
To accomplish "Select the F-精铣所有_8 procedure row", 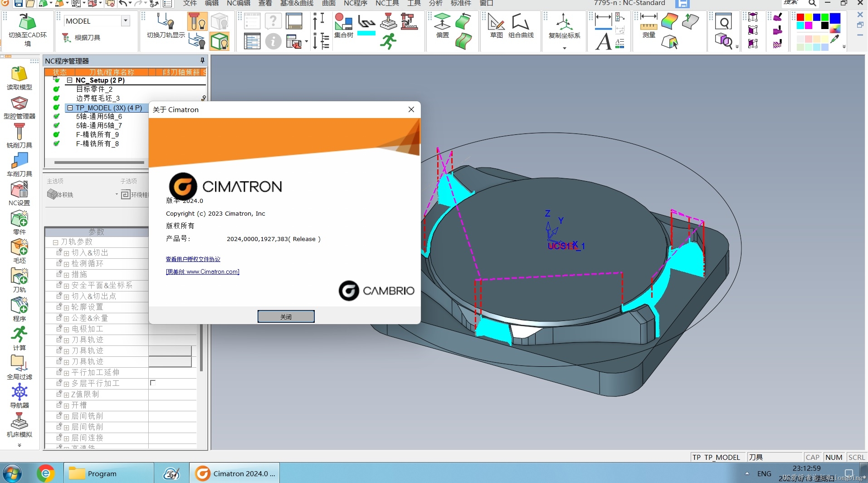I will (97, 143).
